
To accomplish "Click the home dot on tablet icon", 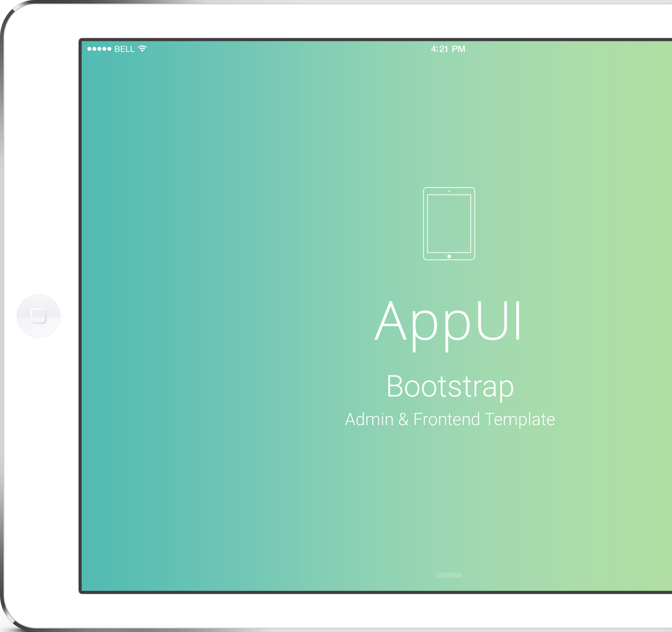I will tap(449, 256).
